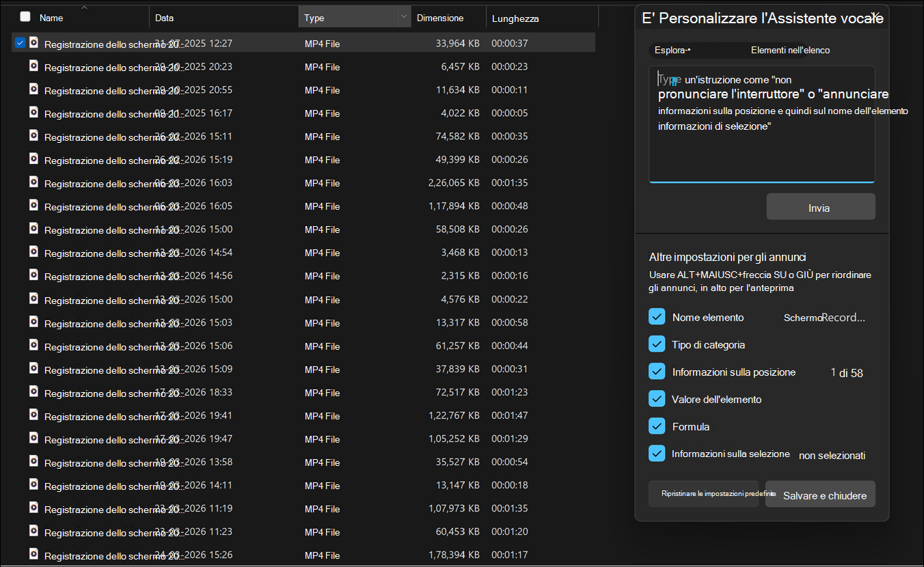Click the video icon of the 13,147 KB recording
The height and width of the screenshot is (567, 924).
(x=33, y=484)
